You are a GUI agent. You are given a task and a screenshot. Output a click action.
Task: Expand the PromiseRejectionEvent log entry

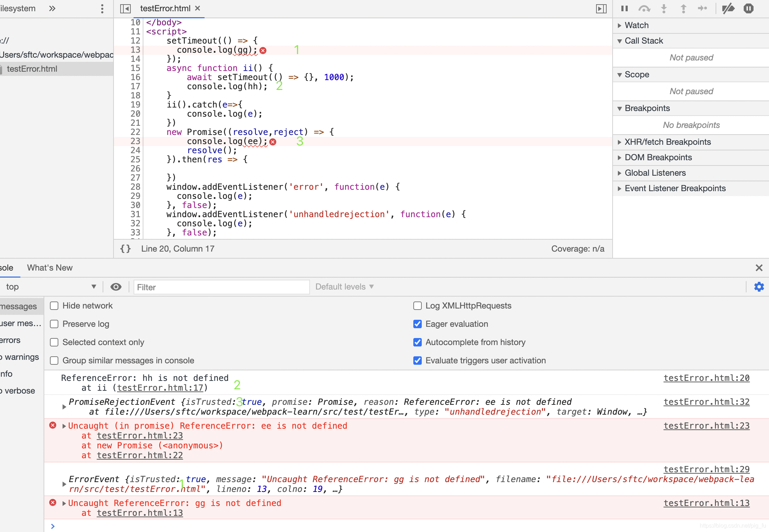(x=64, y=402)
